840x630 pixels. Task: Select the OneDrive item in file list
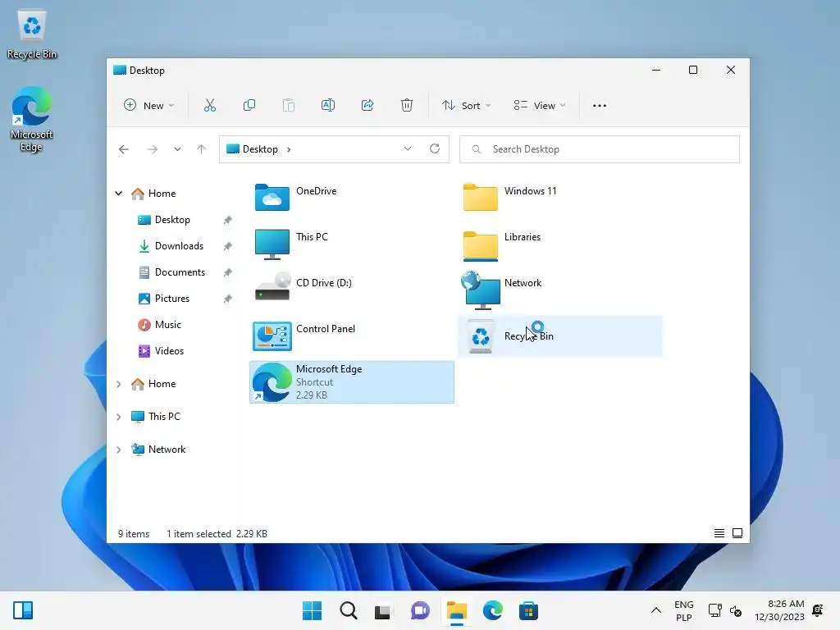pyautogui.click(x=351, y=198)
